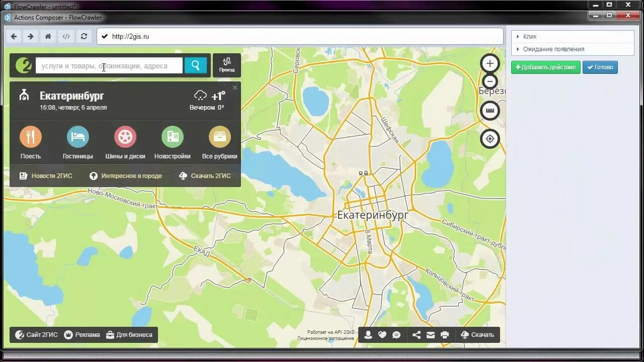Locate my position on the map
Screen dimensions: 644x362
(490, 139)
